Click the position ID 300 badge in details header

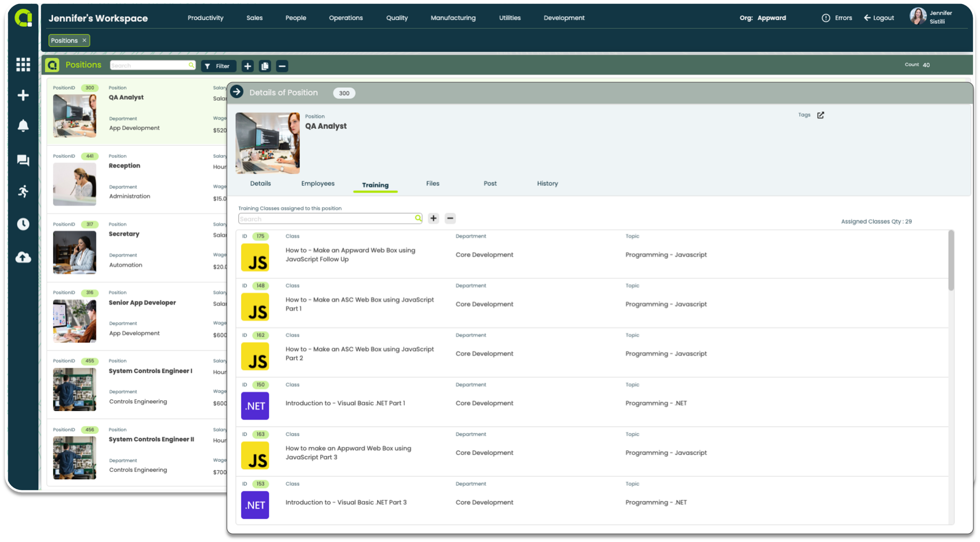(x=344, y=93)
